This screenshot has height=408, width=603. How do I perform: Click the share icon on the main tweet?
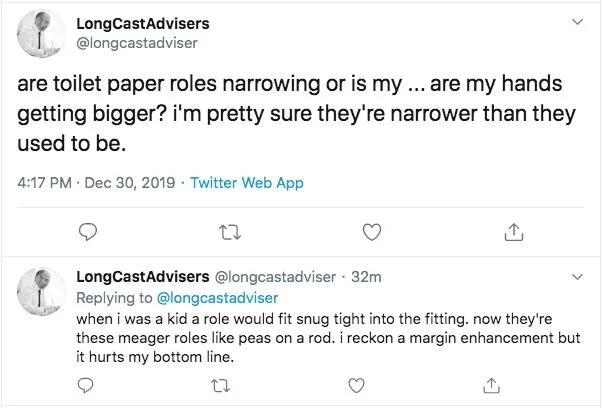[x=513, y=232]
